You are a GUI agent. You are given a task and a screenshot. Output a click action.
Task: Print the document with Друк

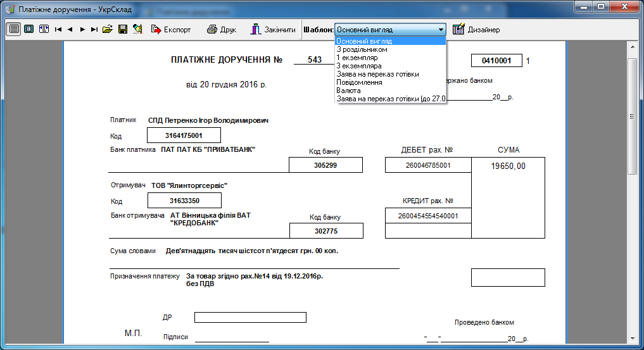tap(221, 29)
